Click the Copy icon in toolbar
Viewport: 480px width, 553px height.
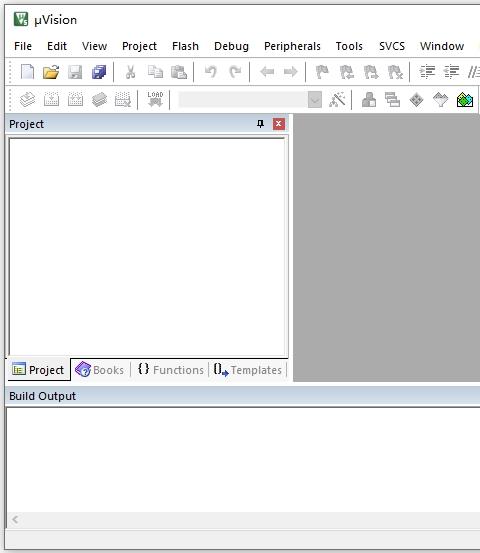[x=155, y=72]
